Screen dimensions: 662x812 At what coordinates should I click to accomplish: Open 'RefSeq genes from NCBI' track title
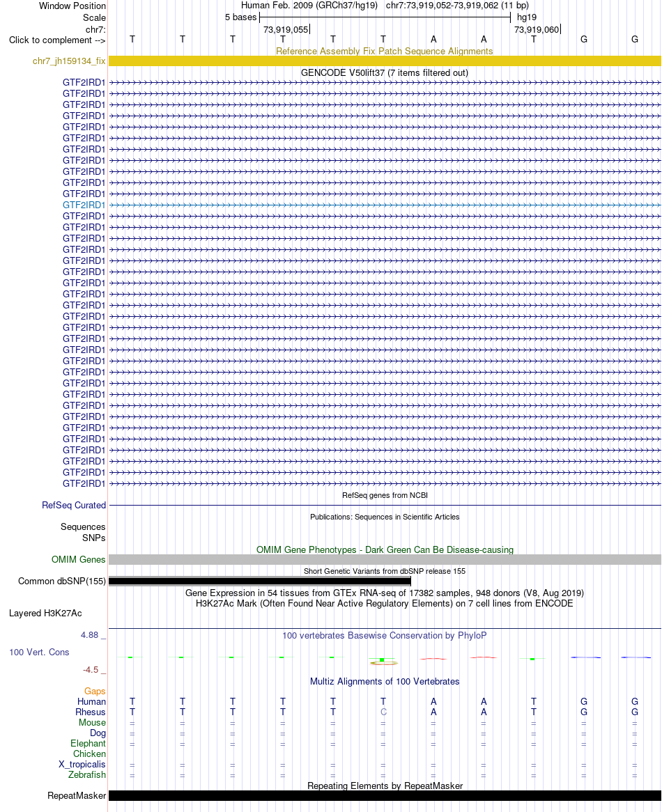pyautogui.click(x=385, y=495)
